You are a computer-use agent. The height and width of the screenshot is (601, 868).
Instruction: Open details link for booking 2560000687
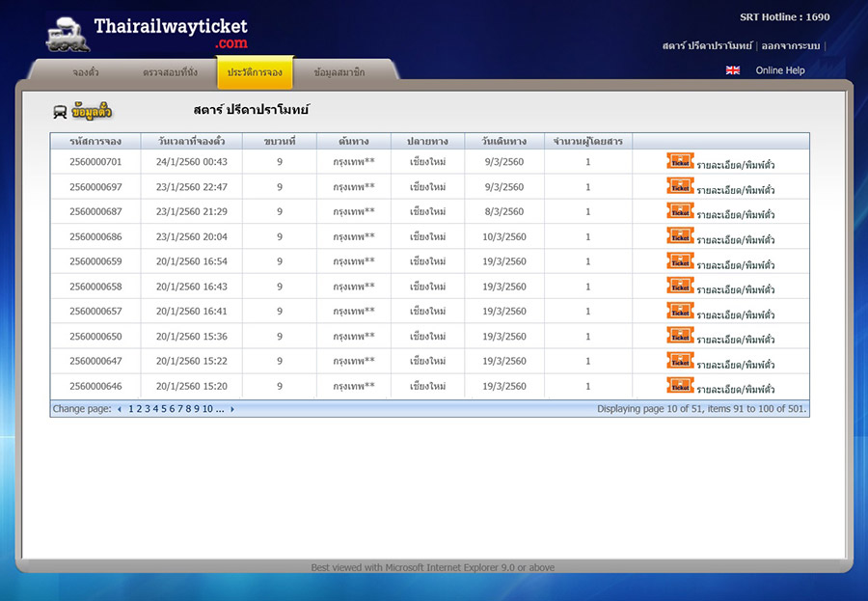(x=736, y=214)
